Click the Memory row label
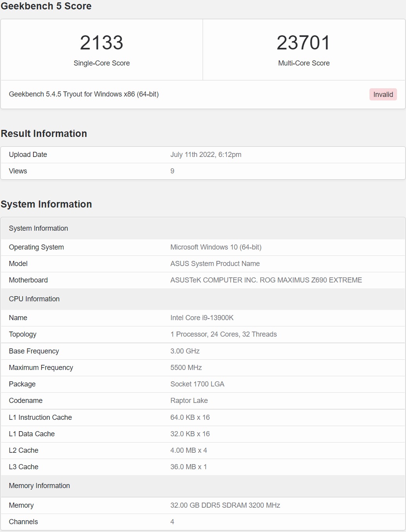 coord(21,505)
